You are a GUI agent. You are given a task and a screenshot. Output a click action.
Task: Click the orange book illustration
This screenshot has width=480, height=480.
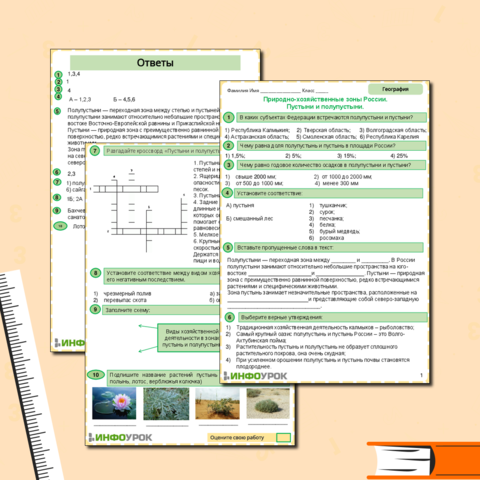(423, 461)
